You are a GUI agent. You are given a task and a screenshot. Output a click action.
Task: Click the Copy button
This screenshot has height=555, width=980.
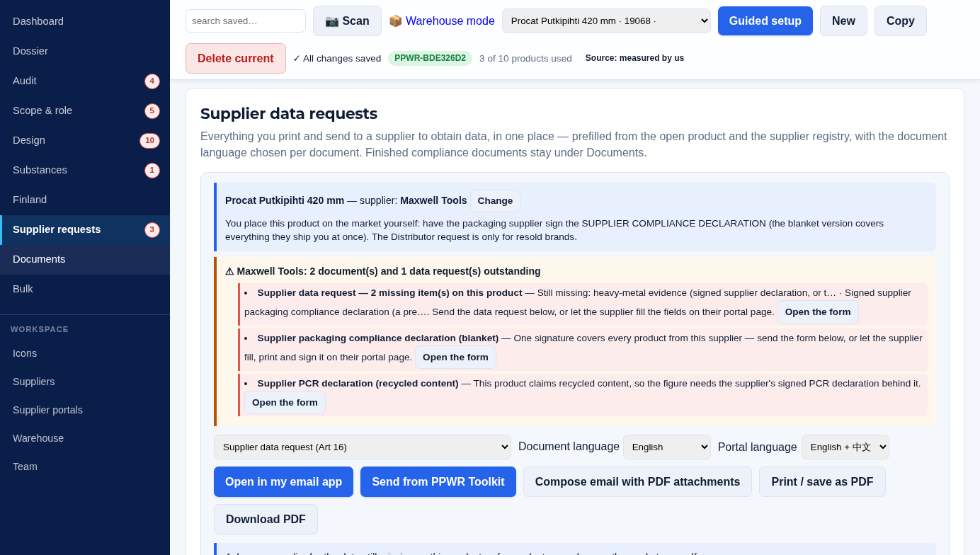[x=901, y=21]
